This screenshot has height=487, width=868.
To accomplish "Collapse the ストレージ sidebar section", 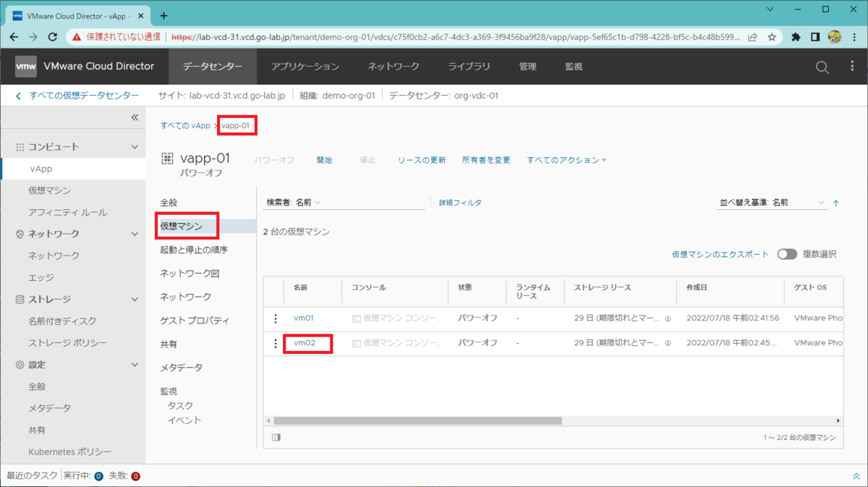I will pos(135,299).
